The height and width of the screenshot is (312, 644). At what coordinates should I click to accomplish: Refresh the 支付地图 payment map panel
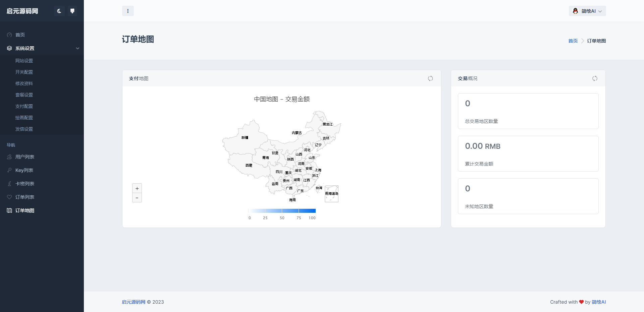click(x=430, y=78)
